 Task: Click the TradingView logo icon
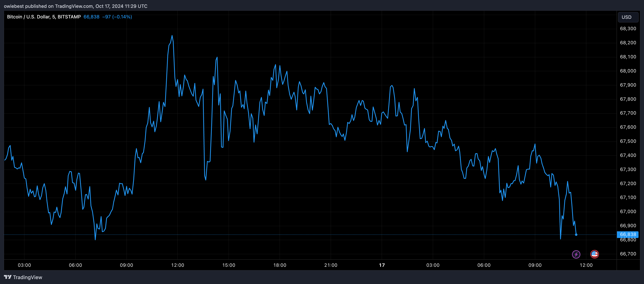pyautogui.click(x=8, y=277)
